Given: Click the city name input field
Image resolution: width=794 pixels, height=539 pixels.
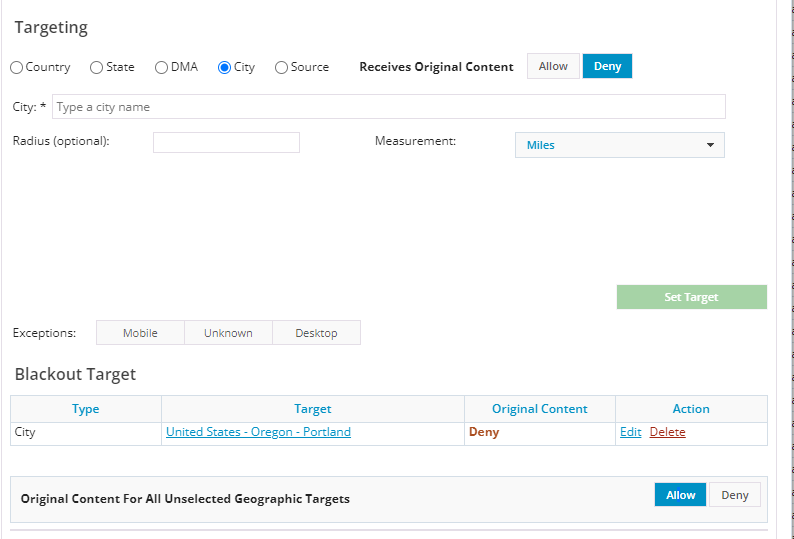Looking at the screenshot, I should (388, 107).
